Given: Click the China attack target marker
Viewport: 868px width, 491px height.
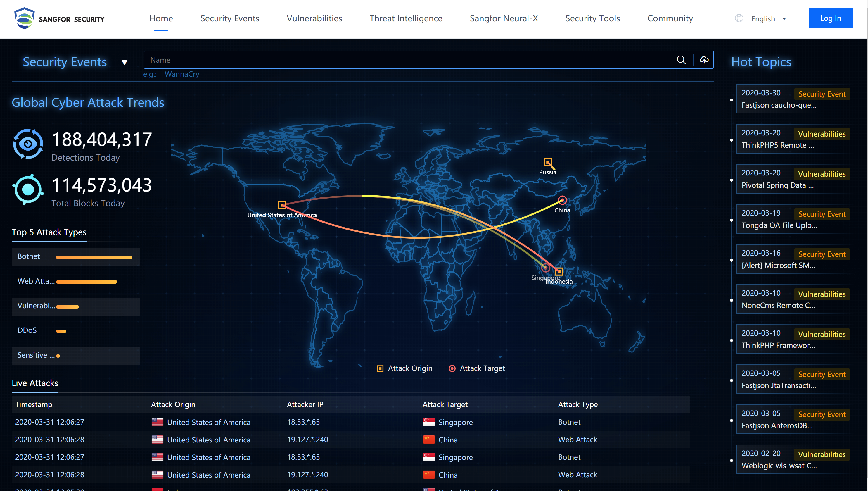Looking at the screenshot, I should pos(562,200).
